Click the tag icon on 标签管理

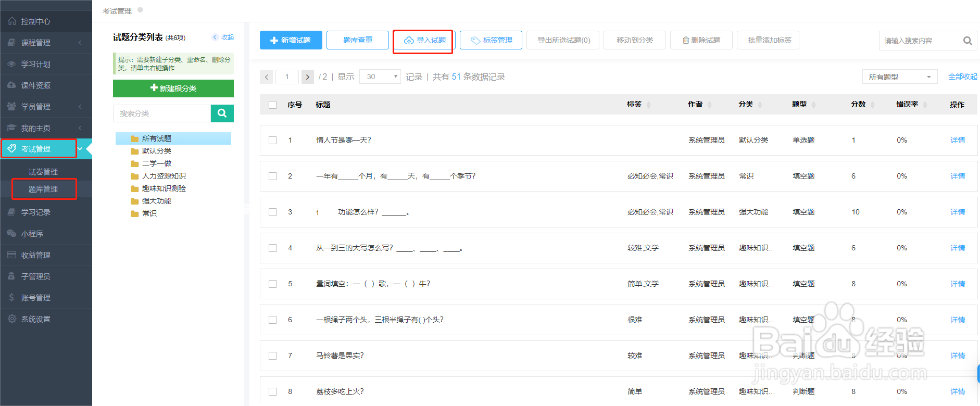(x=475, y=41)
